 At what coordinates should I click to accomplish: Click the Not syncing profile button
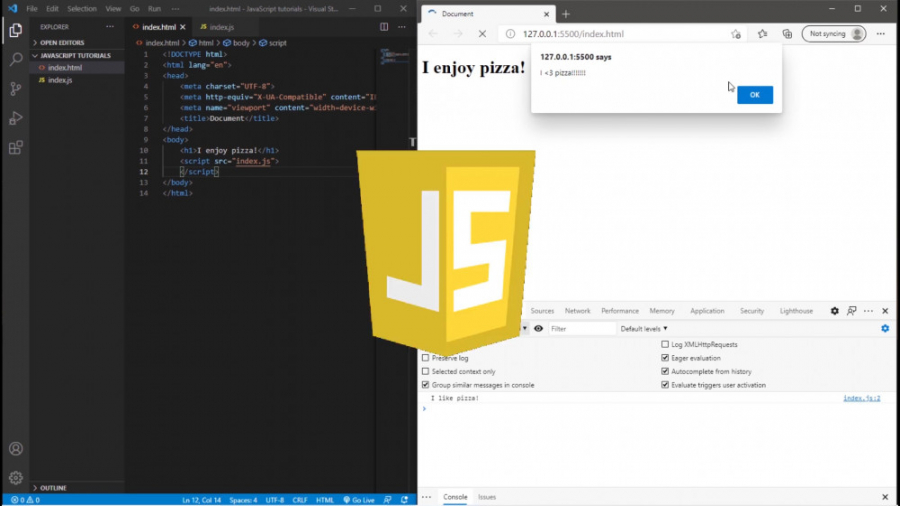(834, 34)
